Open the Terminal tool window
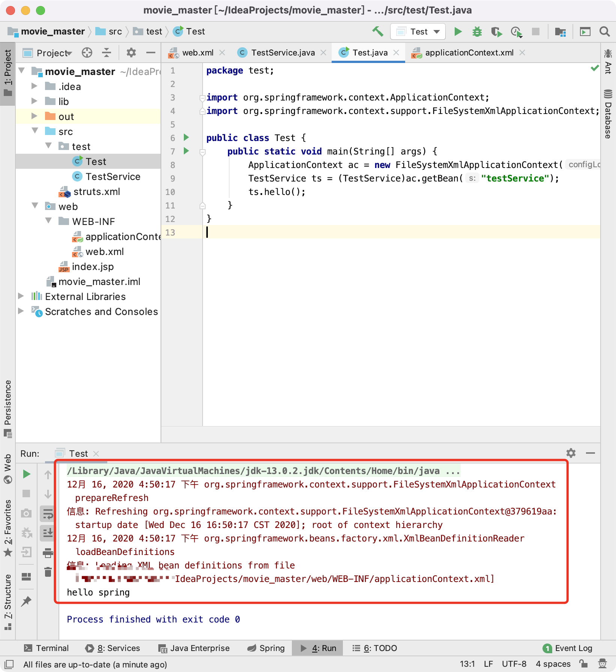Image resolution: width=616 pixels, height=672 pixels. 46,648
